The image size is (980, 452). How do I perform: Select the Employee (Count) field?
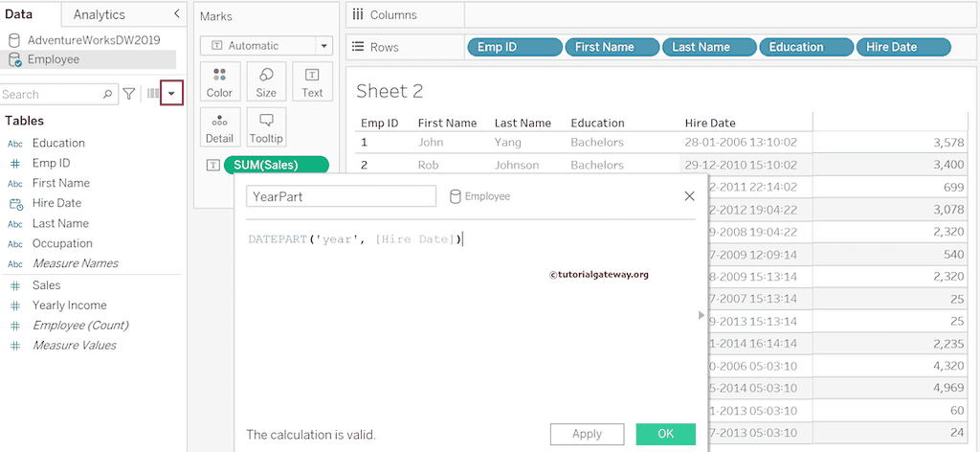coord(80,325)
